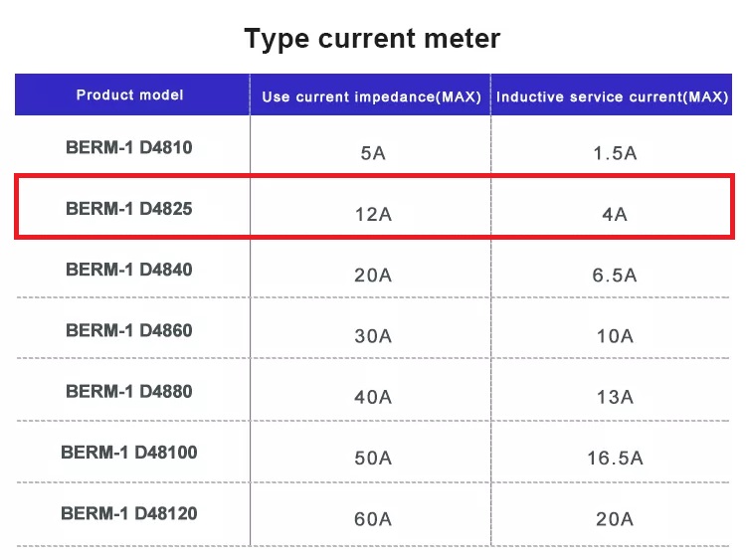This screenshot has width=746, height=560.
Task: Select the BERM-1 D4880 model cell
Action: click(129, 391)
